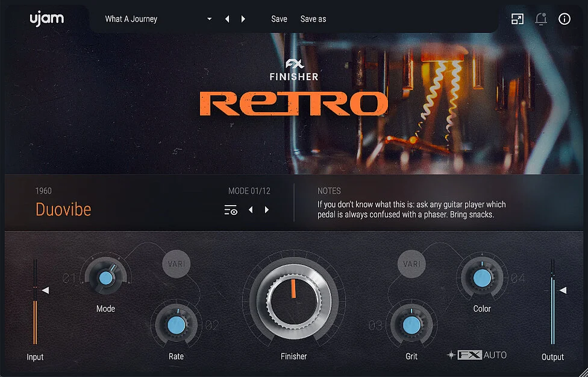The height and width of the screenshot is (377, 588).
Task: Click the Duovibe mode name
Action: pos(63,209)
